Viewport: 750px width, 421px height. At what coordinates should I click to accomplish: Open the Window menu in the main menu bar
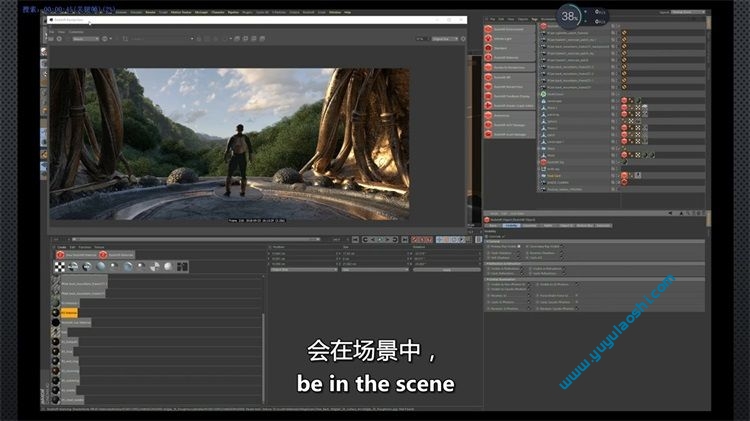point(335,12)
